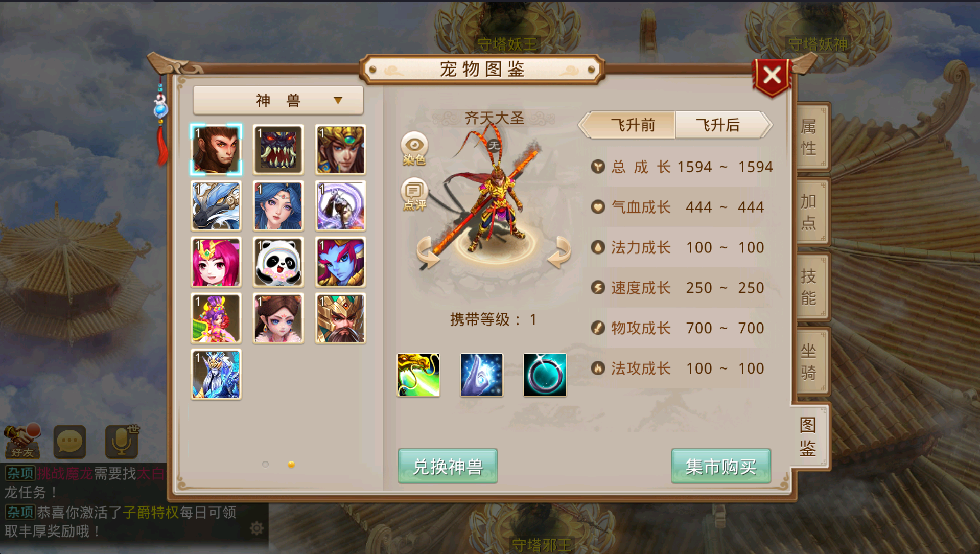Open the 属性 side tab
The image size is (980, 554).
pos(810,137)
